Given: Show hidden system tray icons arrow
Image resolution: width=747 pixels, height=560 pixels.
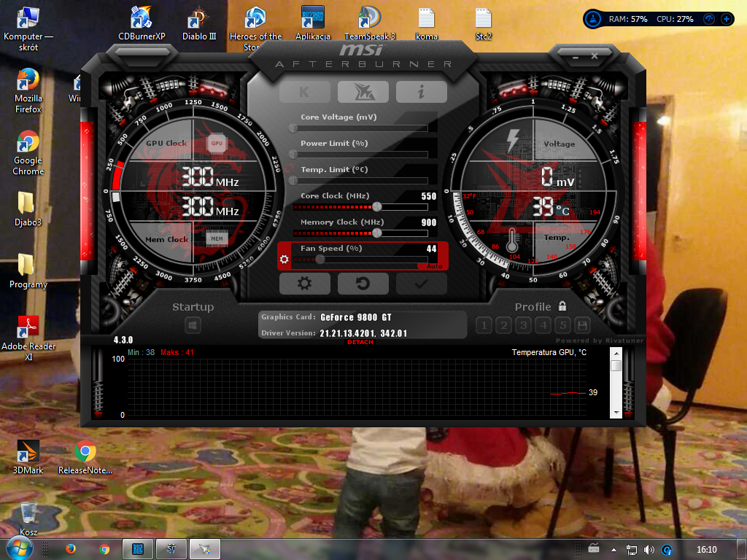Looking at the screenshot, I should point(614,550).
